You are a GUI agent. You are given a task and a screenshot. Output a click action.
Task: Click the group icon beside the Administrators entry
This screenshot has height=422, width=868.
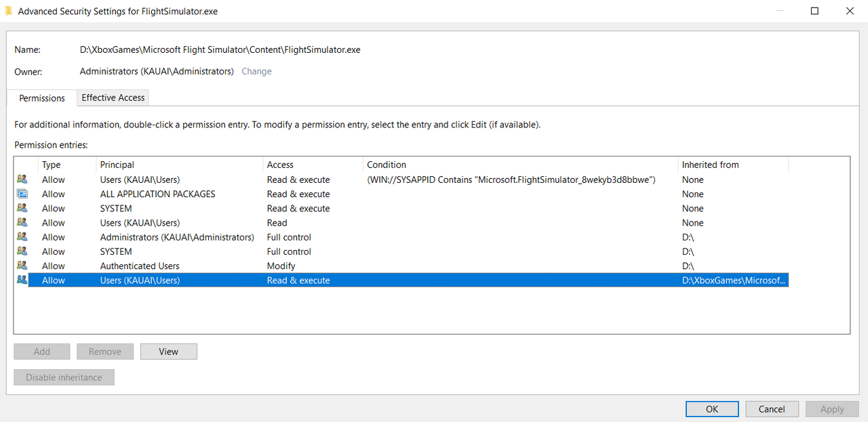click(x=22, y=237)
